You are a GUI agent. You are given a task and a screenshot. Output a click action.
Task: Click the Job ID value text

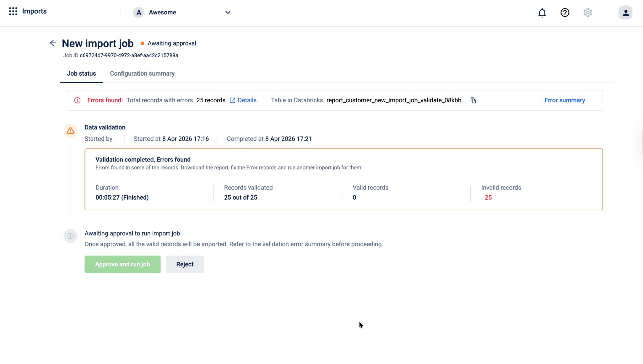click(x=129, y=56)
